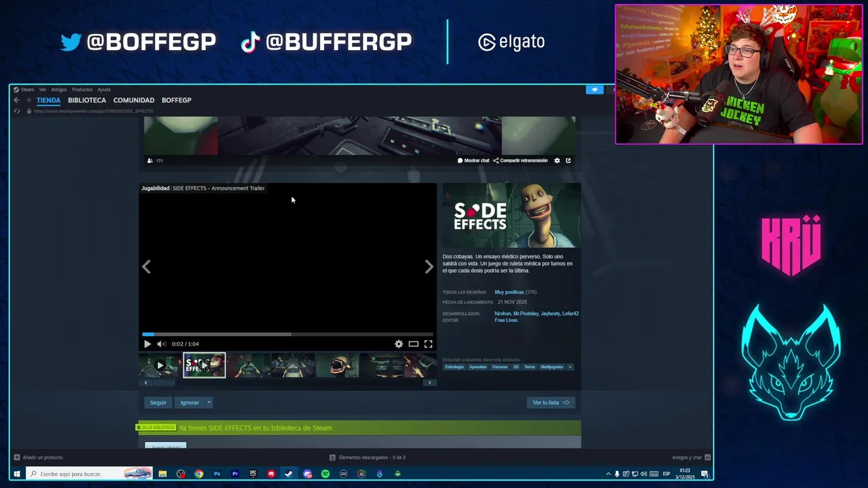The image size is (868, 488).
Task: Click the broadcast viewer count icon
Action: [x=150, y=161]
